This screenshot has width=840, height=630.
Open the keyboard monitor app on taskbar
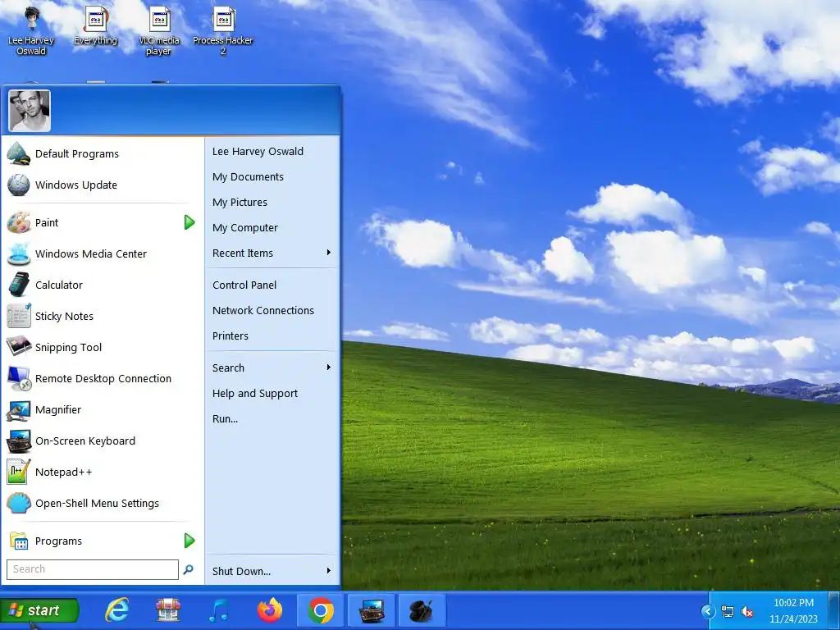tap(372, 610)
